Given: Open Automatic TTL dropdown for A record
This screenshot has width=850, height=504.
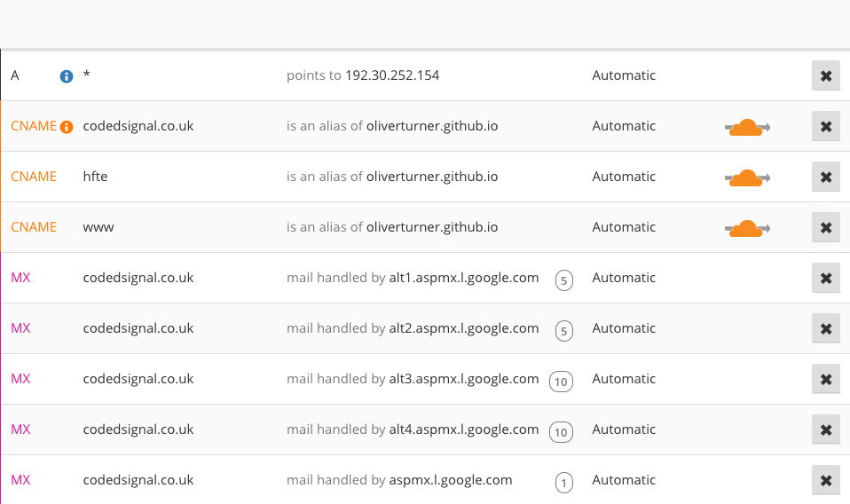Looking at the screenshot, I should click(x=624, y=75).
